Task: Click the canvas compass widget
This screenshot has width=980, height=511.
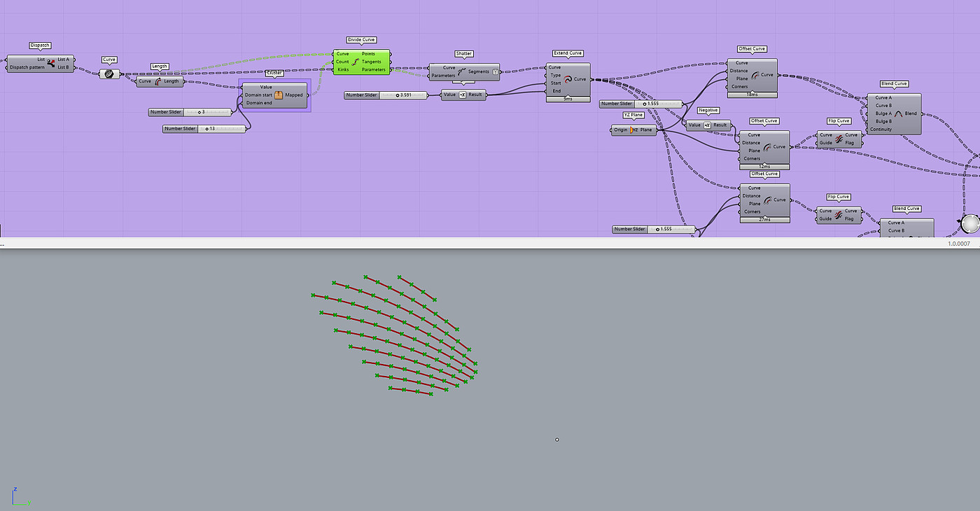Action: tap(970, 224)
